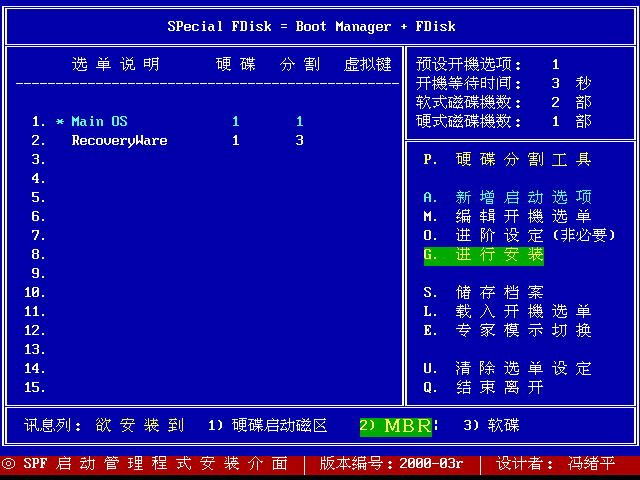Select O. 进阶设定 (非必要) option
Screen dimensions: 640x480
click(519, 236)
